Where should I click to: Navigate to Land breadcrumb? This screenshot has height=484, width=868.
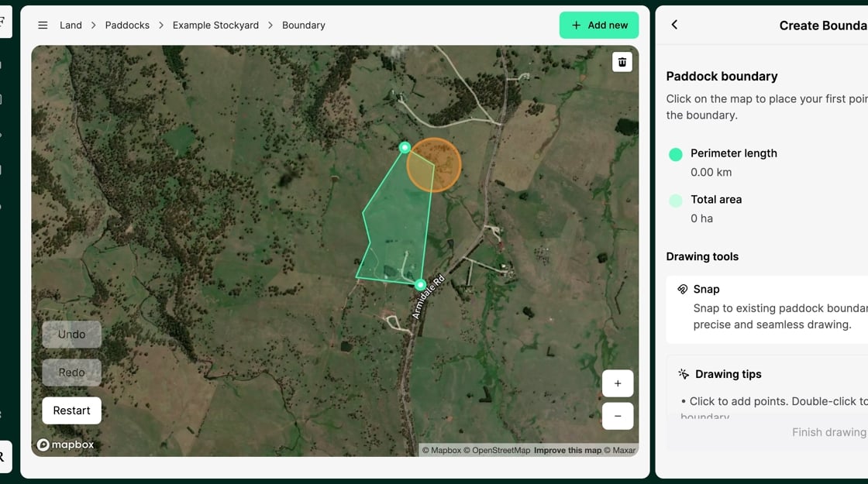tap(71, 26)
